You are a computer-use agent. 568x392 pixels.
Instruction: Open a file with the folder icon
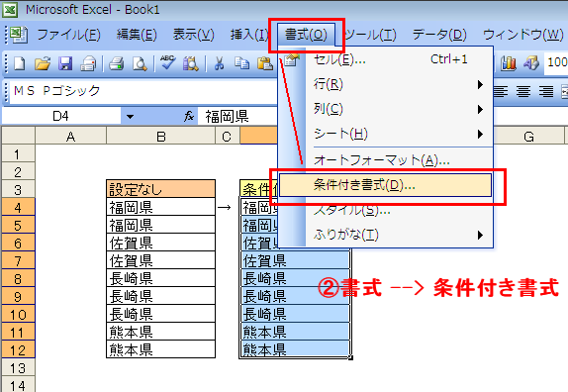[43, 63]
